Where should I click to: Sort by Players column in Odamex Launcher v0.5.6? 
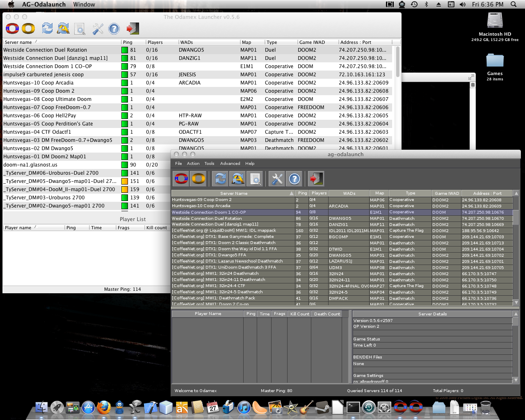coord(155,42)
